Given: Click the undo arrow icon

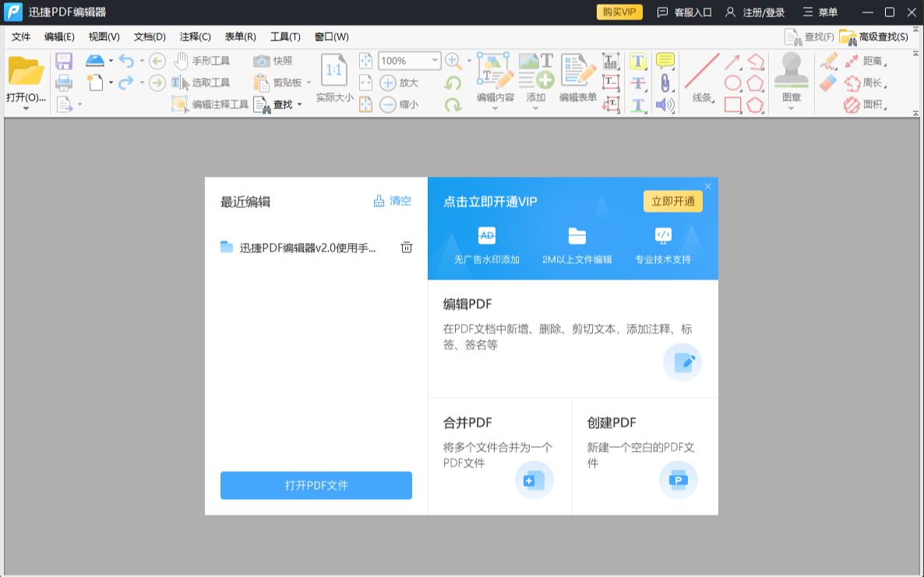Looking at the screenshot, I should point(126,60).
